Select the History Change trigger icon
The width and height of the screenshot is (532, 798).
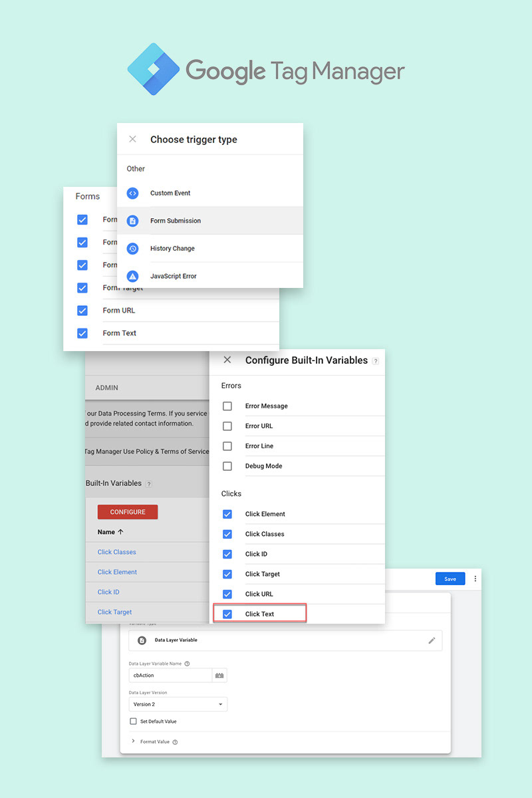(x=132, y=249)
